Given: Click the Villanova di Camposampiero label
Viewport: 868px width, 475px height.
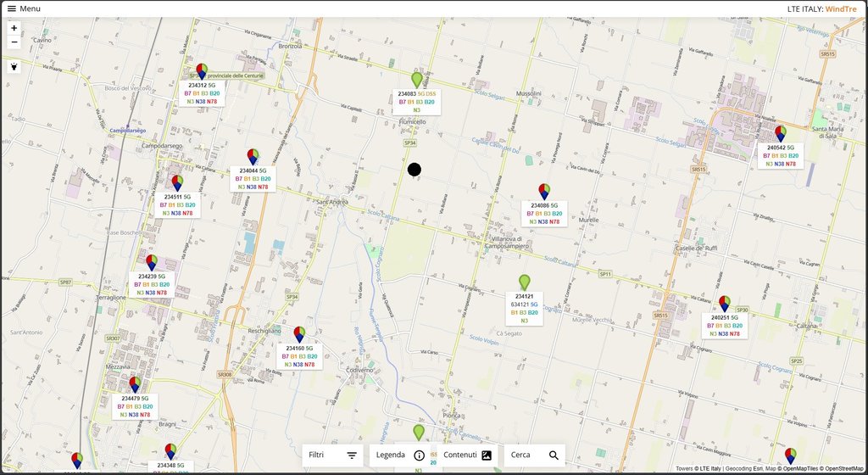Looking at the screenshot, I should 508,242.
